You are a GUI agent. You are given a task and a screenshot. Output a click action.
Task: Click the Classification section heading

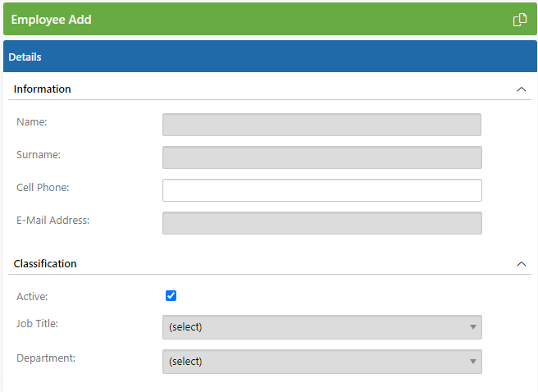(x=45, y=263)
